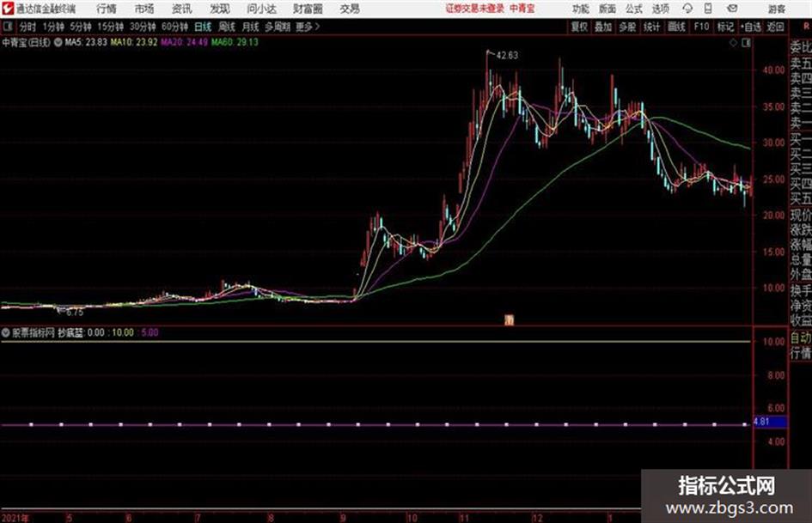The width and height of the screenshot is (812, 523).
Task: Click the 复权 toolbar button
Action: 579,27
